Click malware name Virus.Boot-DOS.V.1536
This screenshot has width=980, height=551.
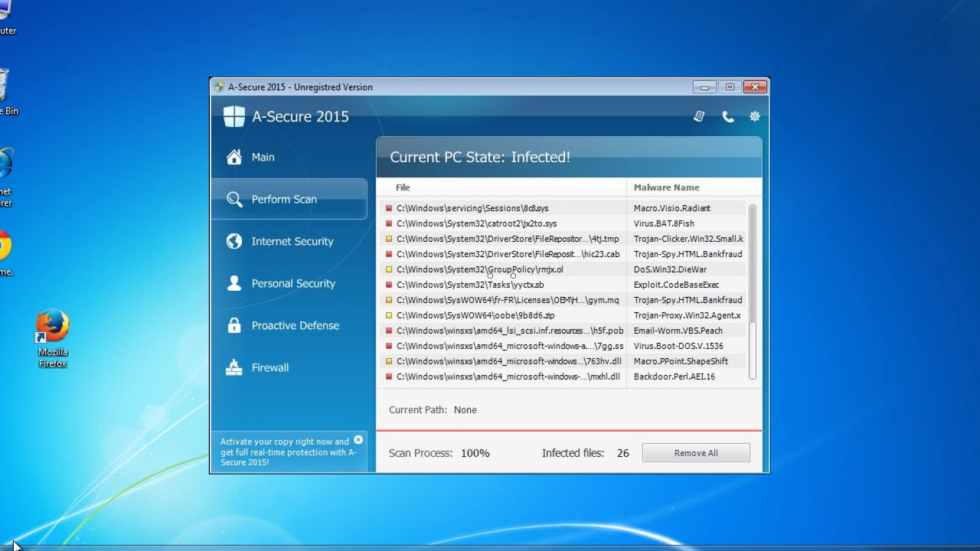click(x=678, y=346)
